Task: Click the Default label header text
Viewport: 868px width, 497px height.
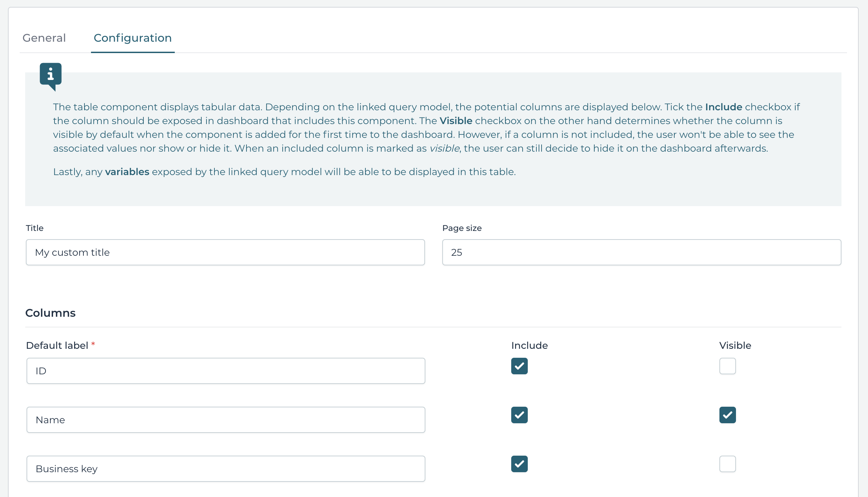Action: click(x=57, y=345)
